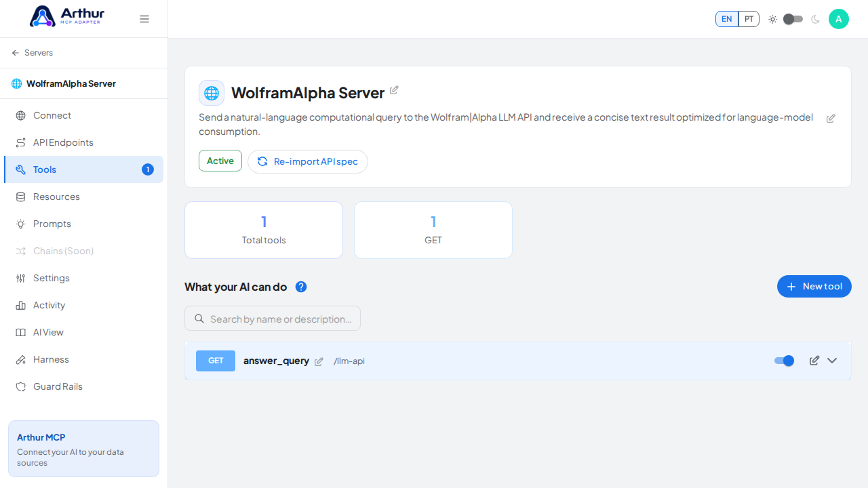This screenshot has width=868, height=488.
Task: Click the Tools count badge
Action: tap(148, 169)
